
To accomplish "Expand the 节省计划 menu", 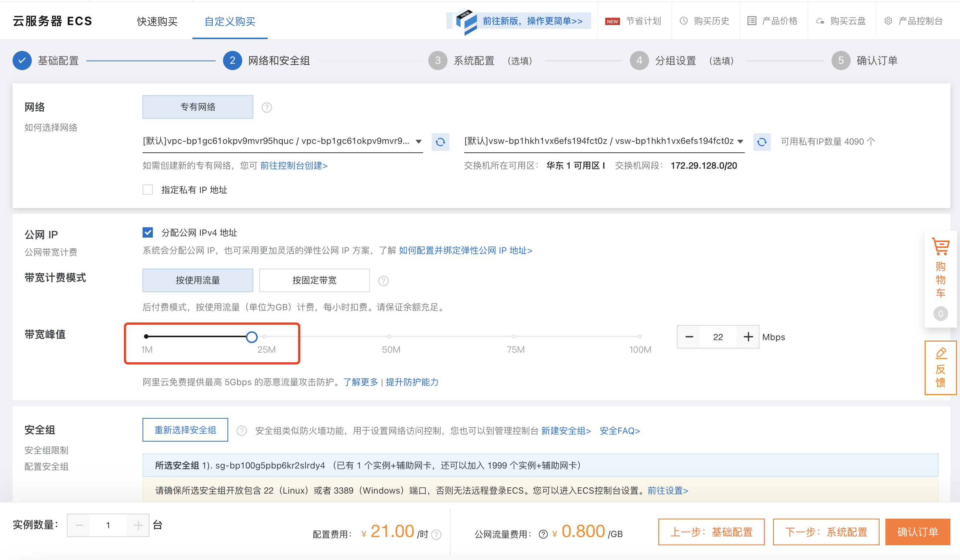I will pos(645,21).
